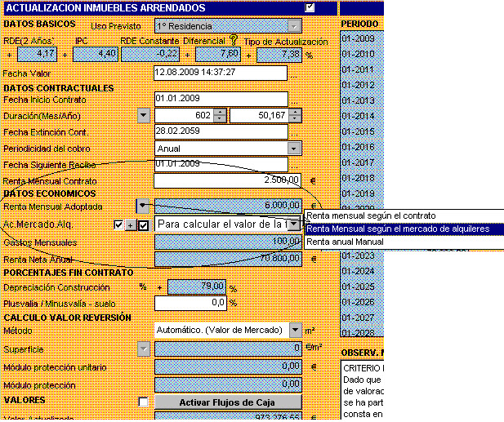
Task: Click the Renta Neta Anual 70.800,00 value
Action: click(228, 260)
